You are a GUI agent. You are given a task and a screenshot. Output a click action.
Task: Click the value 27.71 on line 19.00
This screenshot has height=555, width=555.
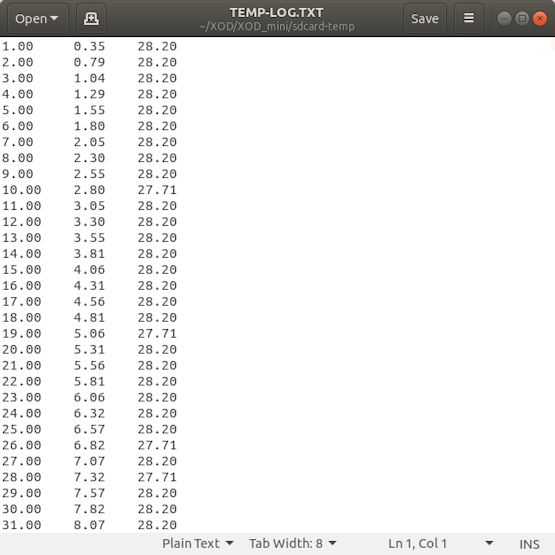(x=157, y=333)
